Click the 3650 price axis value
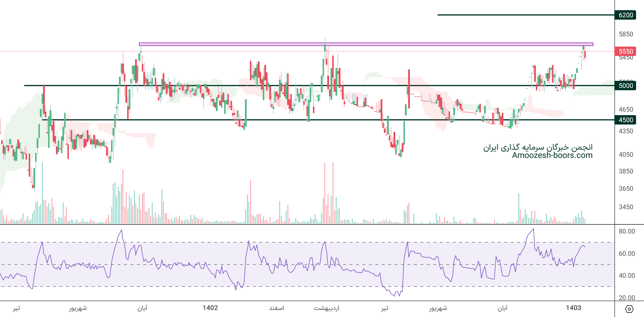644x317 pixels. click(x=626, y=188)
